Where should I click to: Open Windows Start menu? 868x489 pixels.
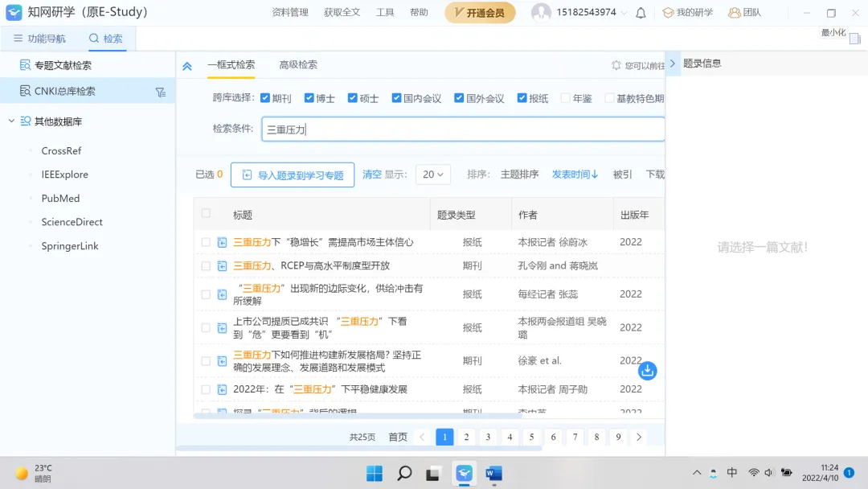tap(375, 474)
